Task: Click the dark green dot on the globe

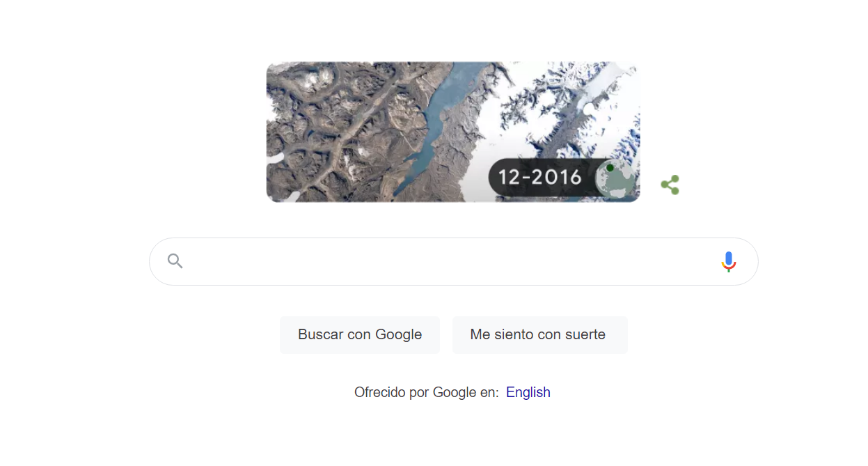Action: [x=610, y=168]
